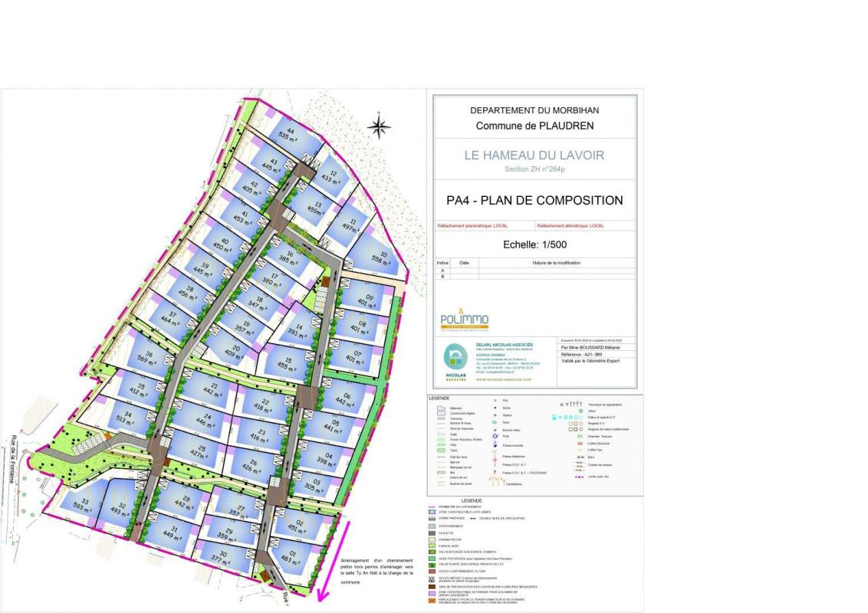
Task: Click the heading 'LE HAMEAU DU LAVOIR'
Action: coord(534,156)
